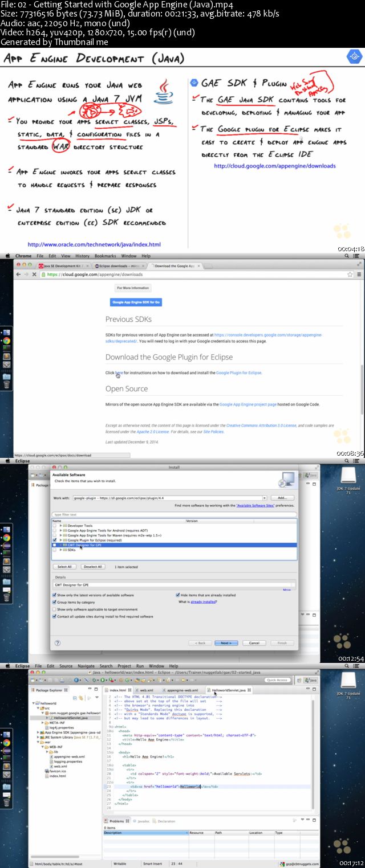This screenshot has height=868, width=365.
Task: Open the Project menu in the Eclipse menu bar
Action: click(124, 666)
